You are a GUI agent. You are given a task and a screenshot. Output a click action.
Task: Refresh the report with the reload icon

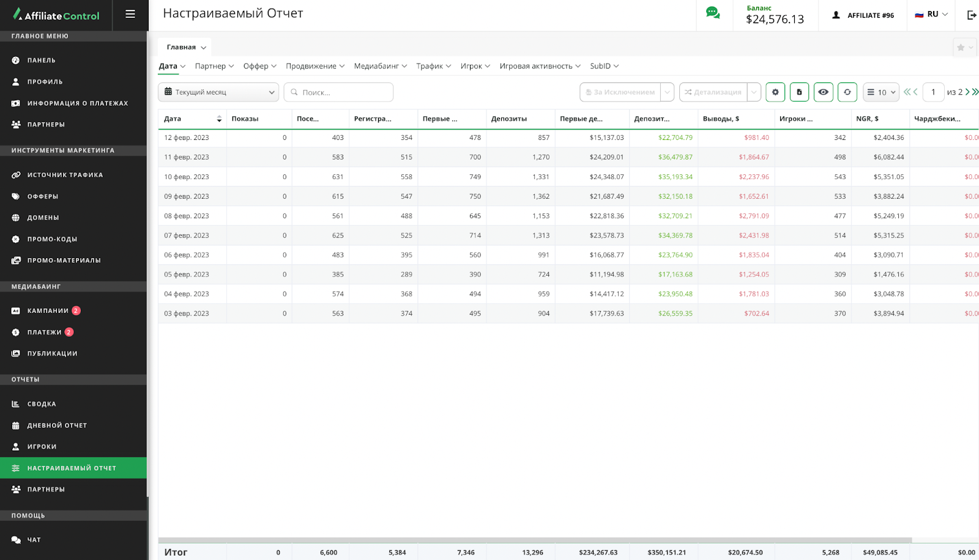point(847,92)
